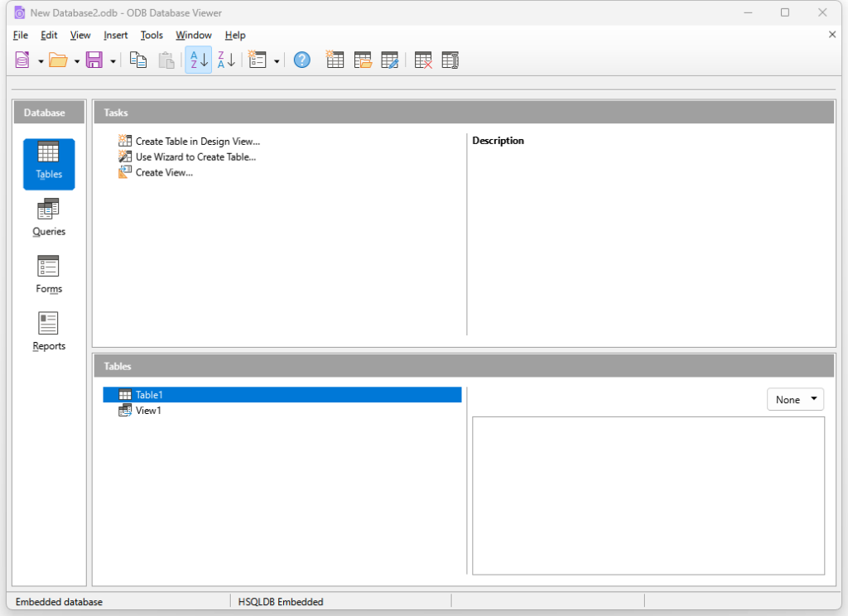The image size is (848, 616).
Task: Click the Rename table icon
Action: point(450,60)
